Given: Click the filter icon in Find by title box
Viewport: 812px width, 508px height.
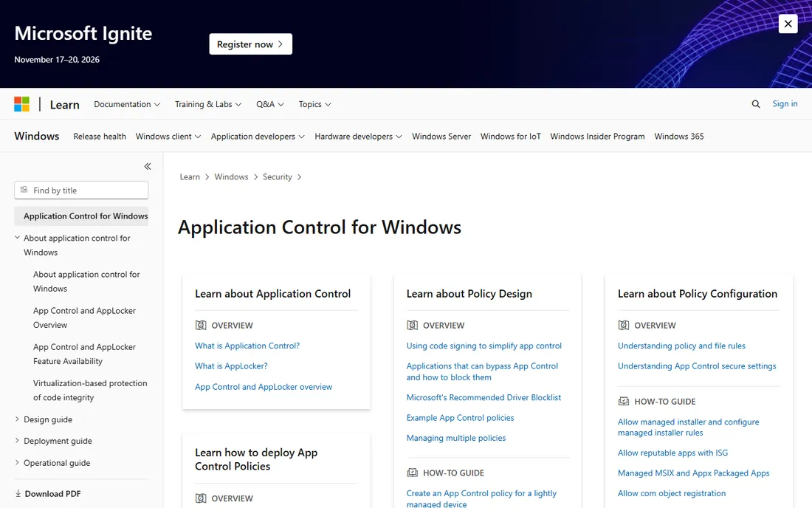Looking at the screenshot, I should pyautogui.click(x=24, y=190).
